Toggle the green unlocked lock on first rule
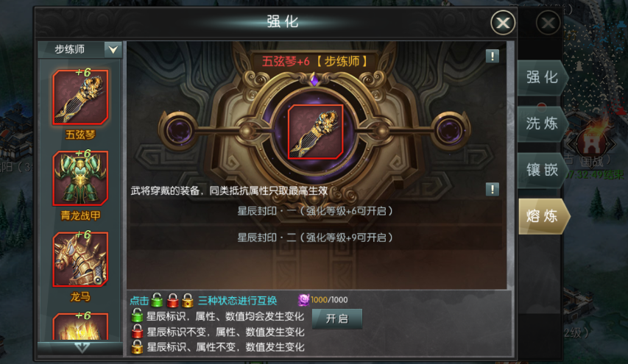The width and height of the screenshot is (628, 364). (x=137, y=315)
